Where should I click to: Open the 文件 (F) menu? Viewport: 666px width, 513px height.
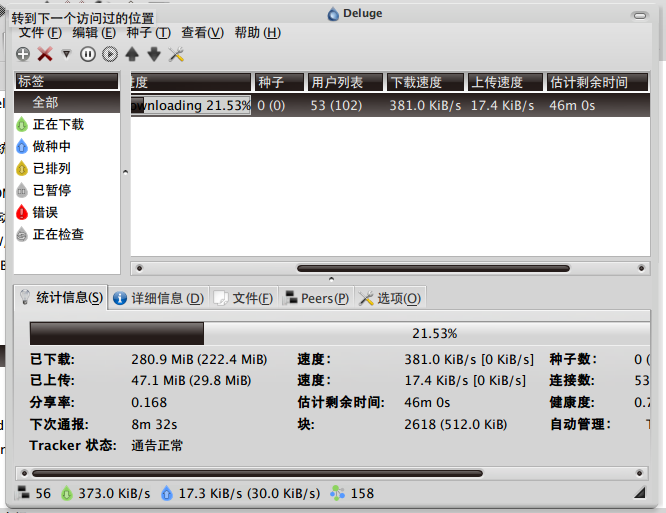[x=40, y=33]
